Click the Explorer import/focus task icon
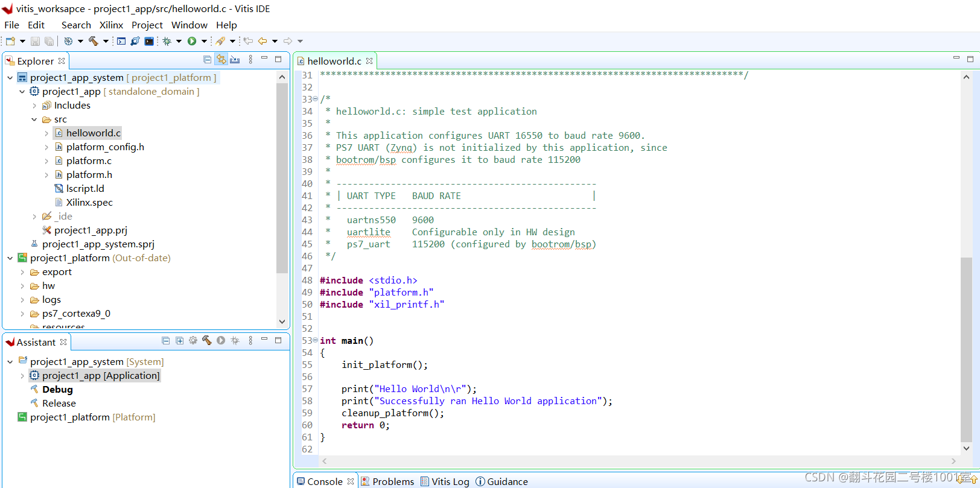 pos(235,60)
